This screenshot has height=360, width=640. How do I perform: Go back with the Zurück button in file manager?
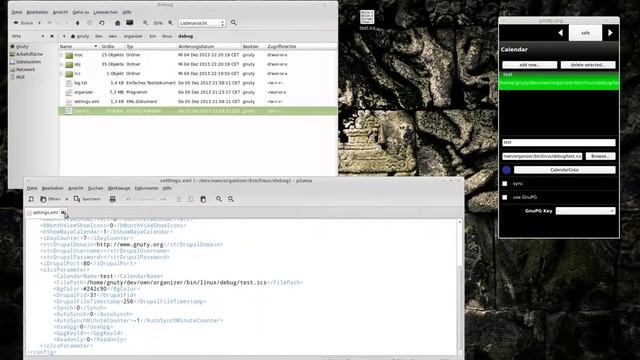[x=24, y=23]
